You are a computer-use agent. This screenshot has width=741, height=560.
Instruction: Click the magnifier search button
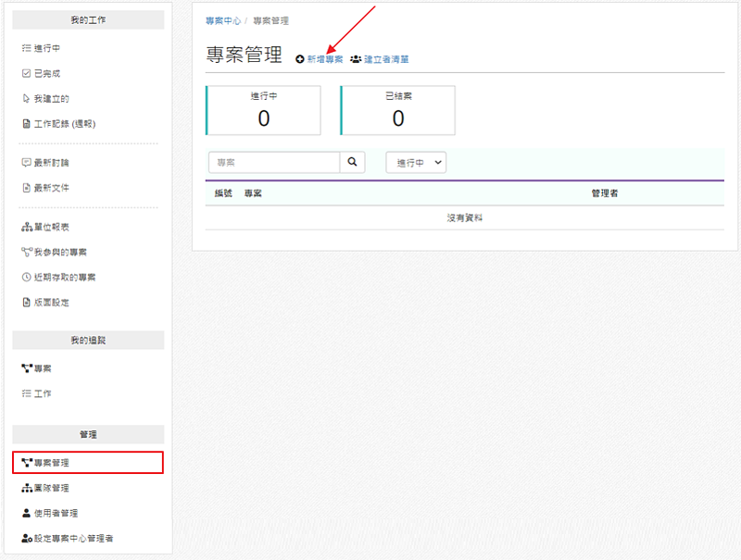pyautogui.click(x=352, y=162)
